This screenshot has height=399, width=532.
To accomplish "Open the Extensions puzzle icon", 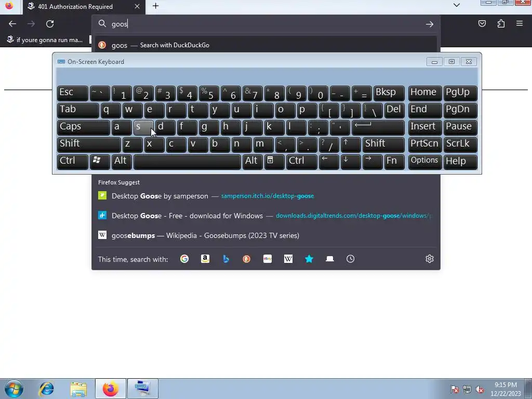I will point(501,24).
